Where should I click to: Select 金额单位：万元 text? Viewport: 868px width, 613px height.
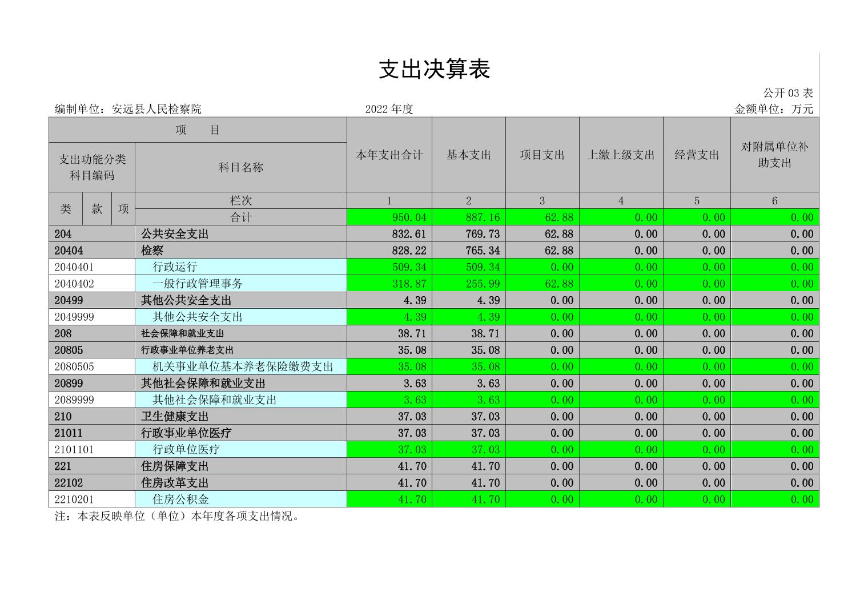coord(774,109)
